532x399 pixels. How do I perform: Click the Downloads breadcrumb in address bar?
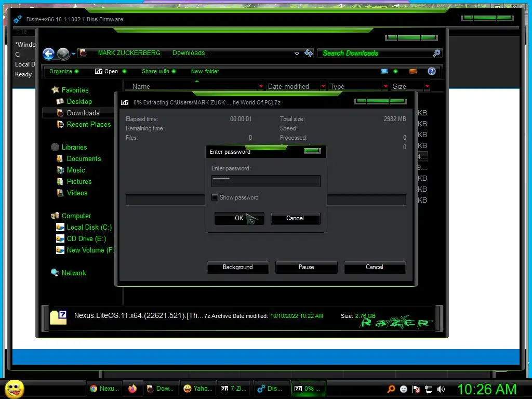(188, 53)
